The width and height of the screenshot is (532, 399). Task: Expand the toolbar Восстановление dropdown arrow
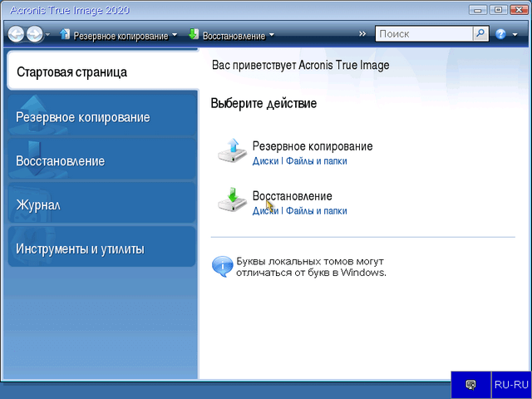click(x=271, y=36)
